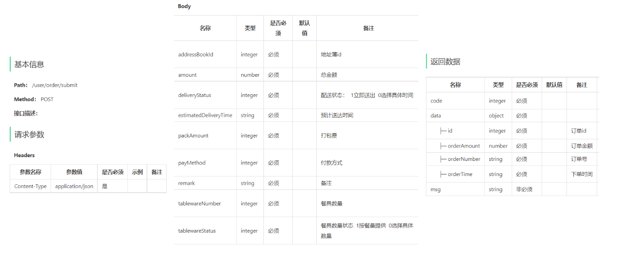Click the 订单号 remark cell

click(x=582, y=159)
